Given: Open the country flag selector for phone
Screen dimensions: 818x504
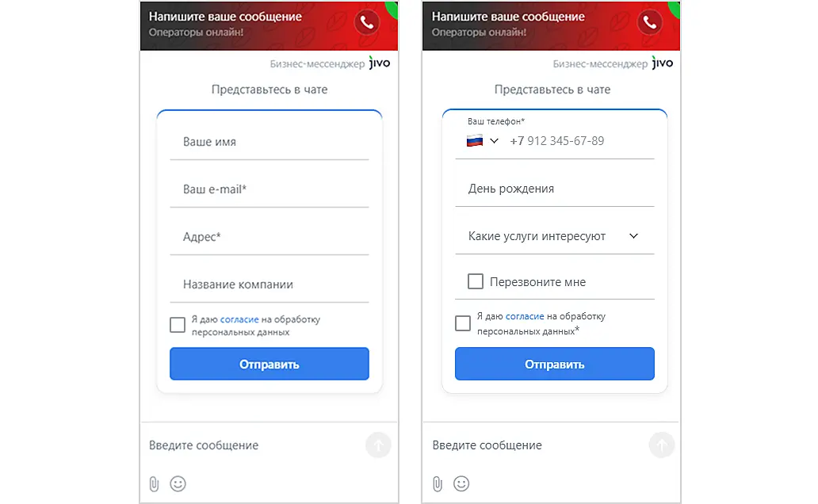Looking at the screenshot, I should (483, 141).
